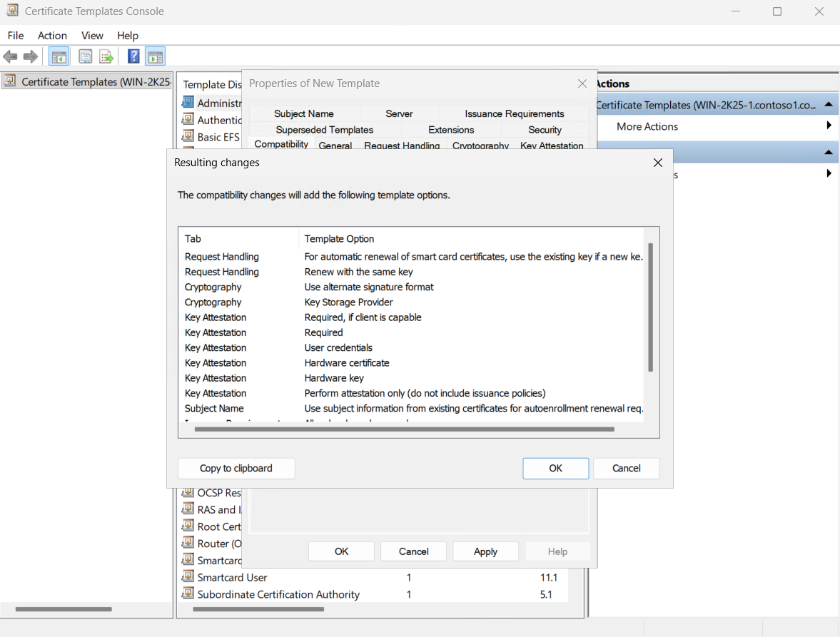
Task: Click the Export List toolbar icon
Action: click(106, 56)
